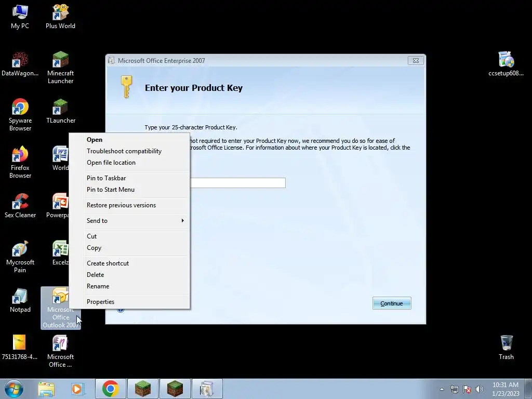Close the Microsoft Office Enterprise 2007 dialog

[416, 60]
